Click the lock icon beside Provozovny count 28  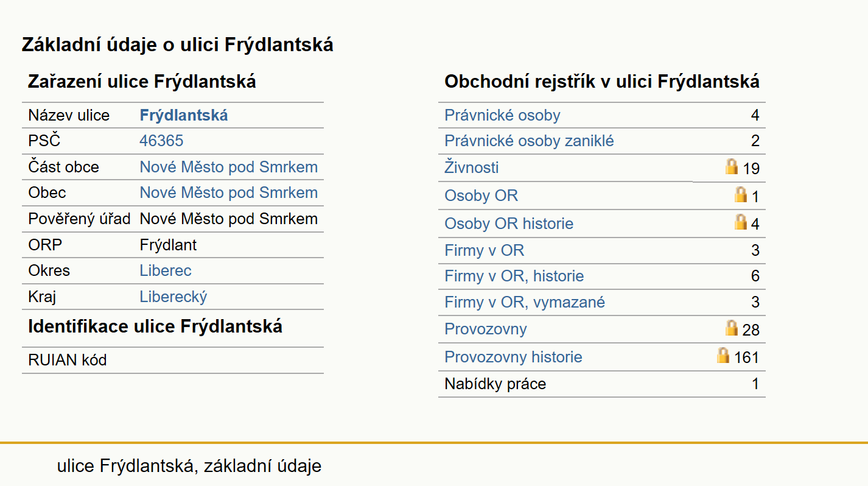pyautogui.click(x=732, y=328)
